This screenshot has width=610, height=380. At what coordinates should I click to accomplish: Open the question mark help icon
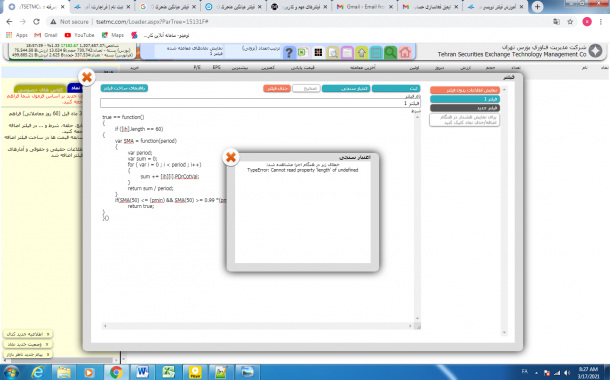[289, 53]
